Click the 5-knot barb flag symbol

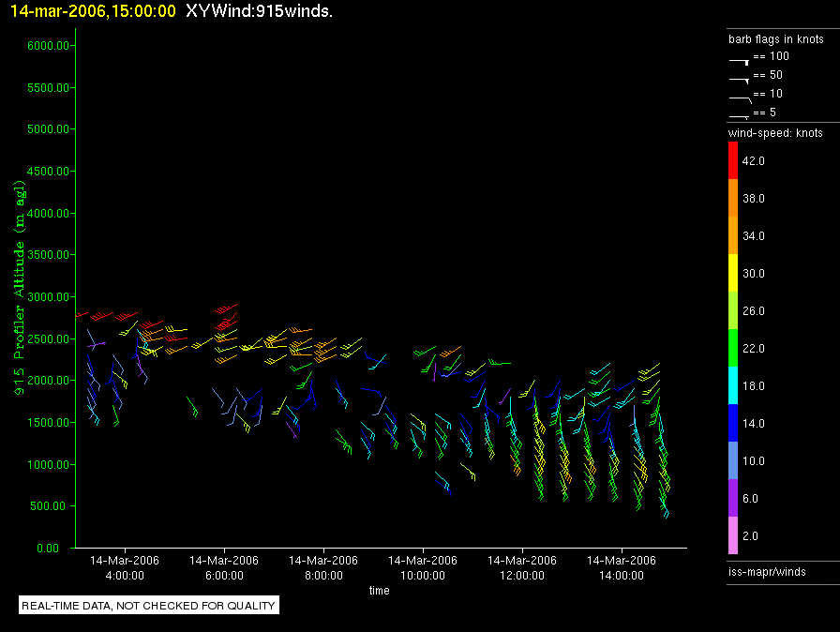coord(740,115)
